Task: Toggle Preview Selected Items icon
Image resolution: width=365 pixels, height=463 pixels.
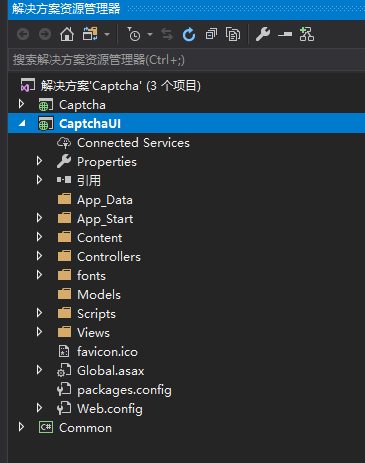Action: pos(285,34)
